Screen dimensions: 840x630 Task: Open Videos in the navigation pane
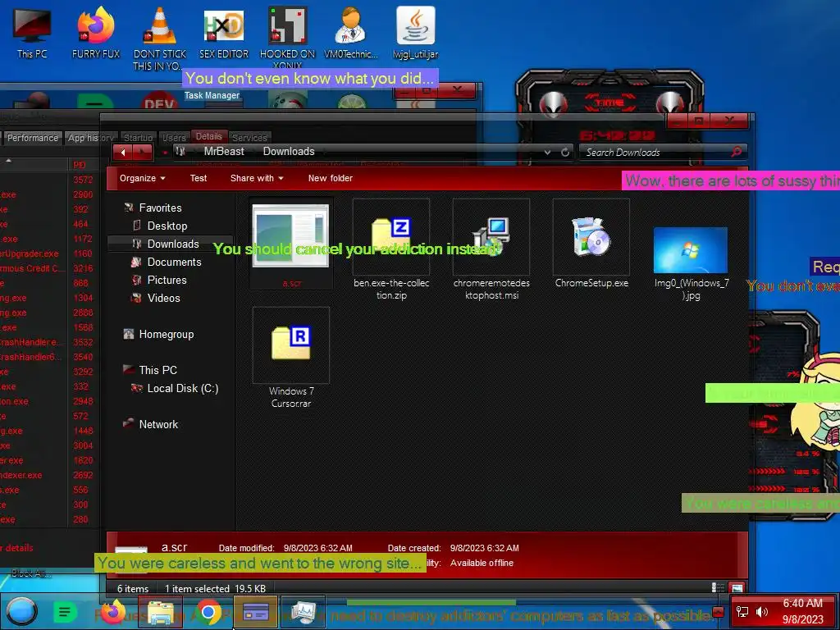click(163, 298)
